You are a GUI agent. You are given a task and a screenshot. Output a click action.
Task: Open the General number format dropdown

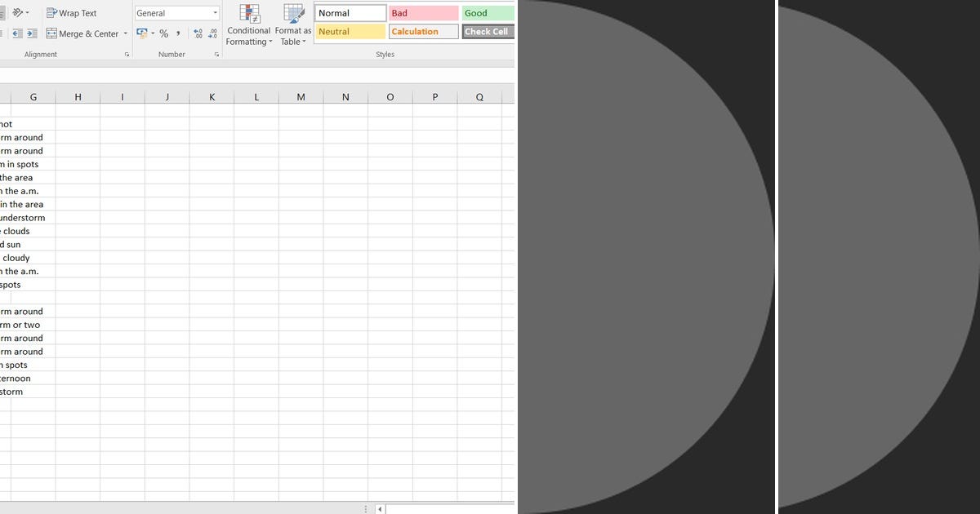pyautogui.click(x=216, y=12)
